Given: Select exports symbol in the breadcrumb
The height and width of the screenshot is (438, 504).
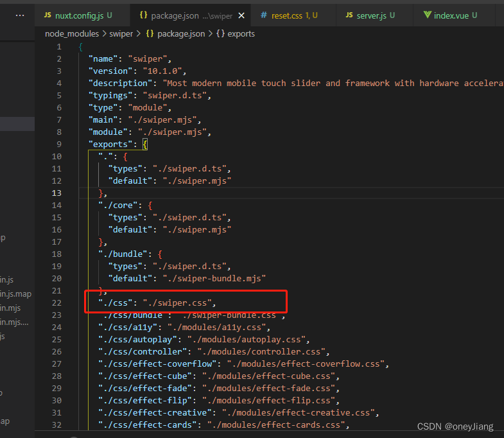Looking at the screenshot, I should (x=241, y=34).
